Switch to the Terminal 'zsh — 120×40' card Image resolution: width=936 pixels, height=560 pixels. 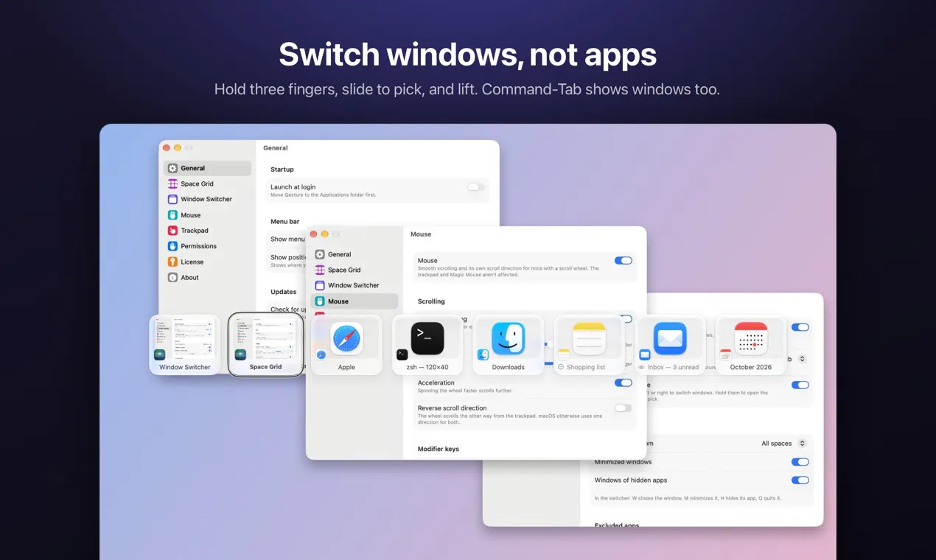pos(427,345)
